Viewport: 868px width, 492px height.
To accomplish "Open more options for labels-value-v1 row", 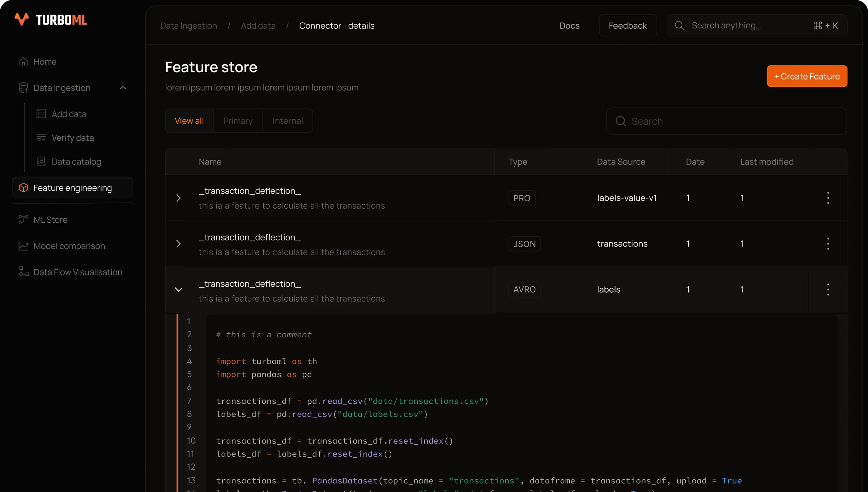I will pyautogui.click(x=828, y=198).
